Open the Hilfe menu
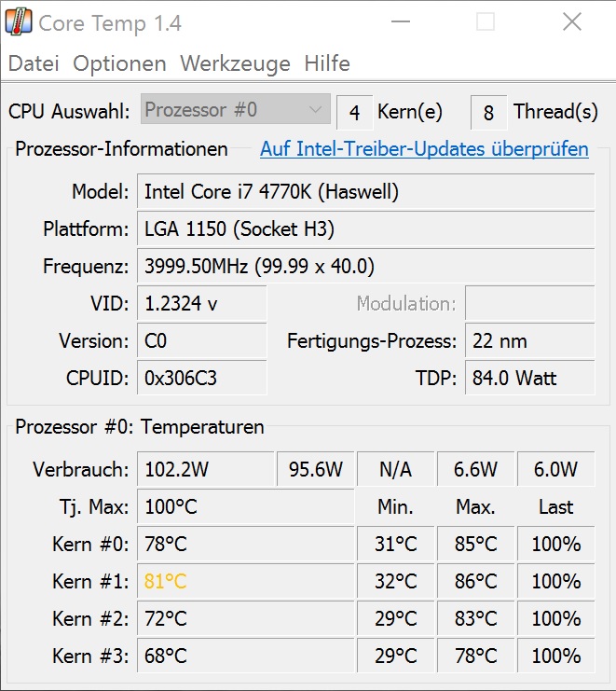Viewport: 616px width, 691px height. click(x=327, y=63)
